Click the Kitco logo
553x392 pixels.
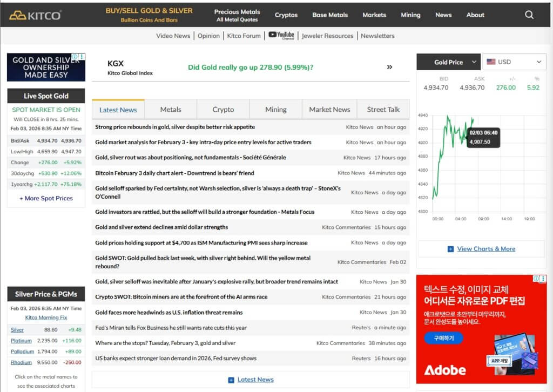point(35,15)
